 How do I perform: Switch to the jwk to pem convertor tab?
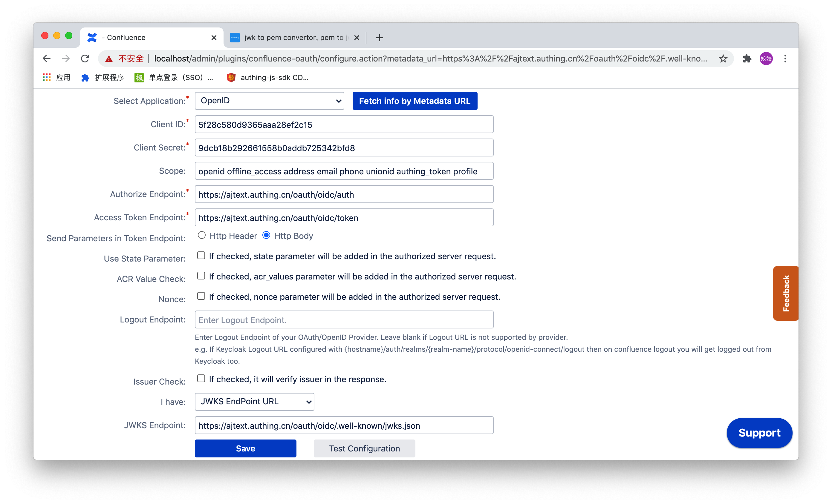click(290, 37)
